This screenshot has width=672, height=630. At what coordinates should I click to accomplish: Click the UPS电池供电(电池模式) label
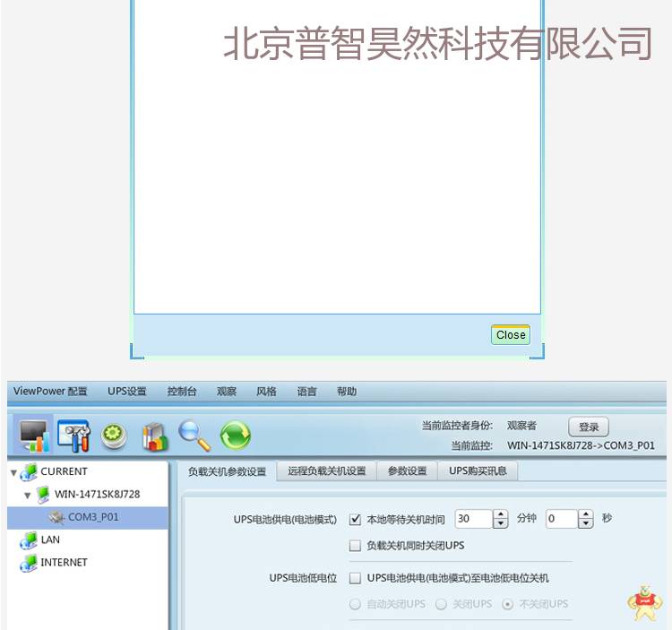(x=285, y=520)
